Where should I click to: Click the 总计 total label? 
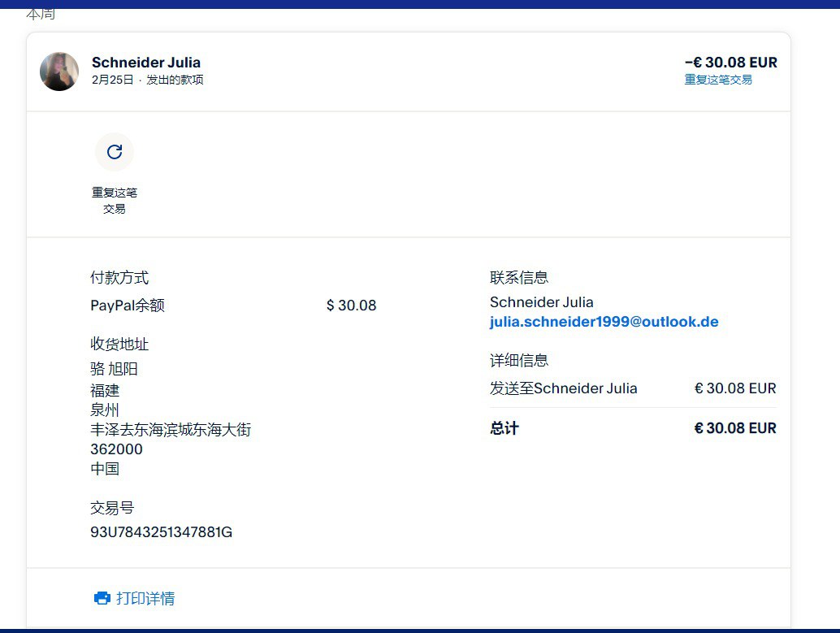click(x=504, y=428)
